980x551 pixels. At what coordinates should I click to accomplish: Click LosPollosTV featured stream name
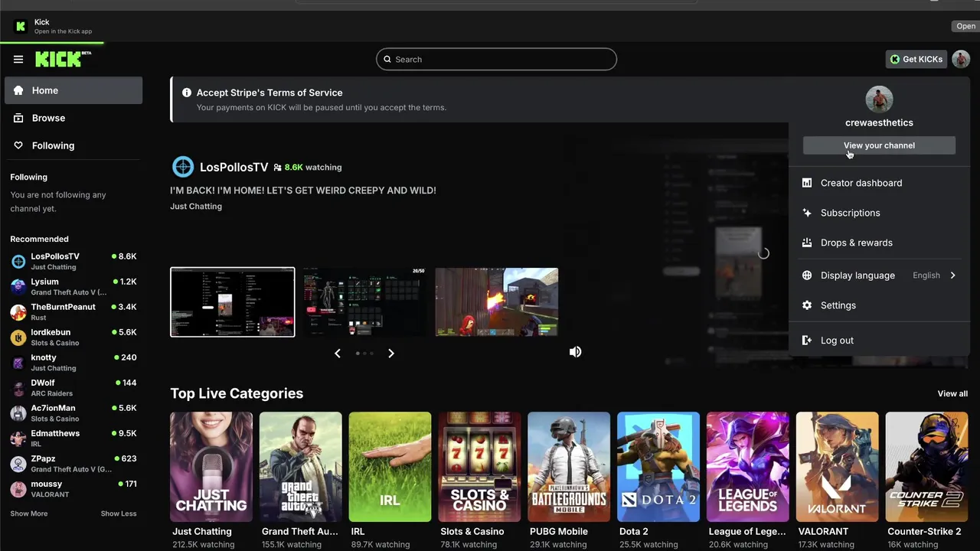[x=234, y=167]
